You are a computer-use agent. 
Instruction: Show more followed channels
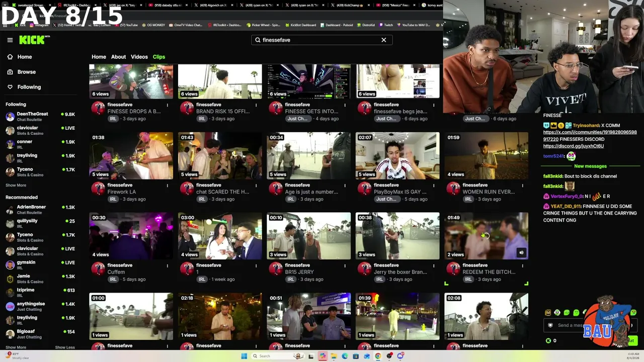(x=16, y=185)
